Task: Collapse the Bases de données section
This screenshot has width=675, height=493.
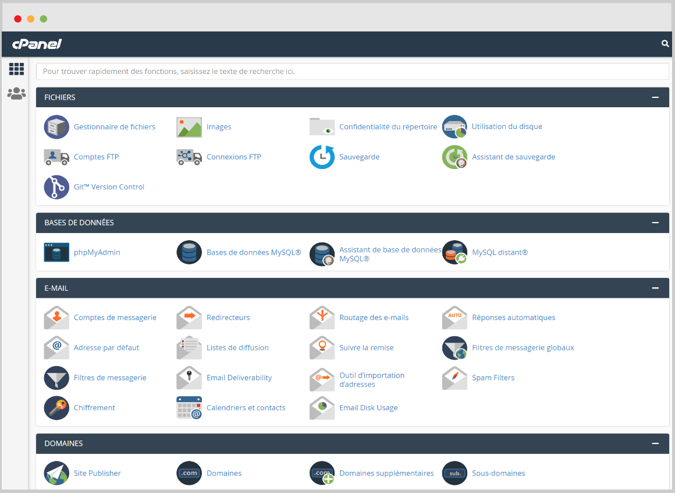Action: click(x=655, y=223)
